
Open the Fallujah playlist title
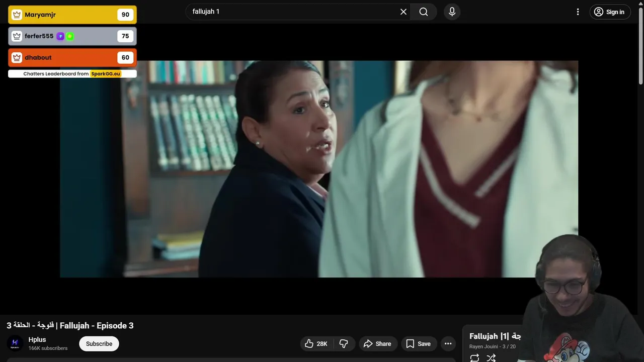(x=495, y=336)
